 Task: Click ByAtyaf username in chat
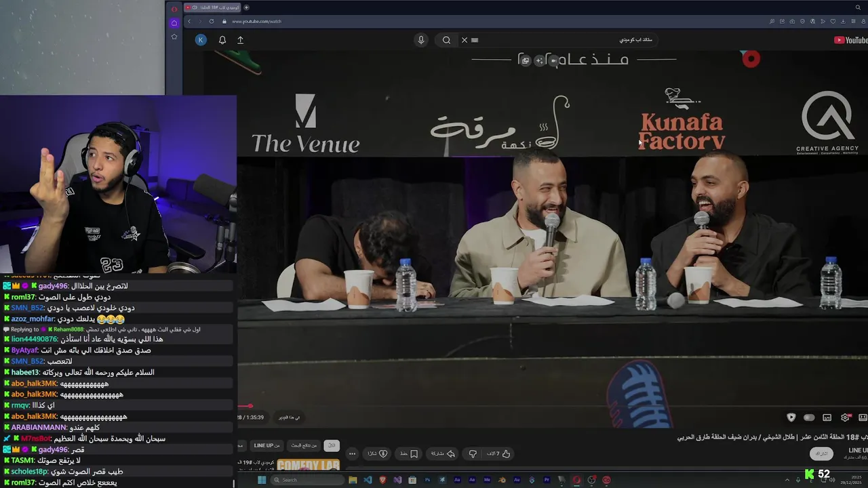(x=24, y=350)
